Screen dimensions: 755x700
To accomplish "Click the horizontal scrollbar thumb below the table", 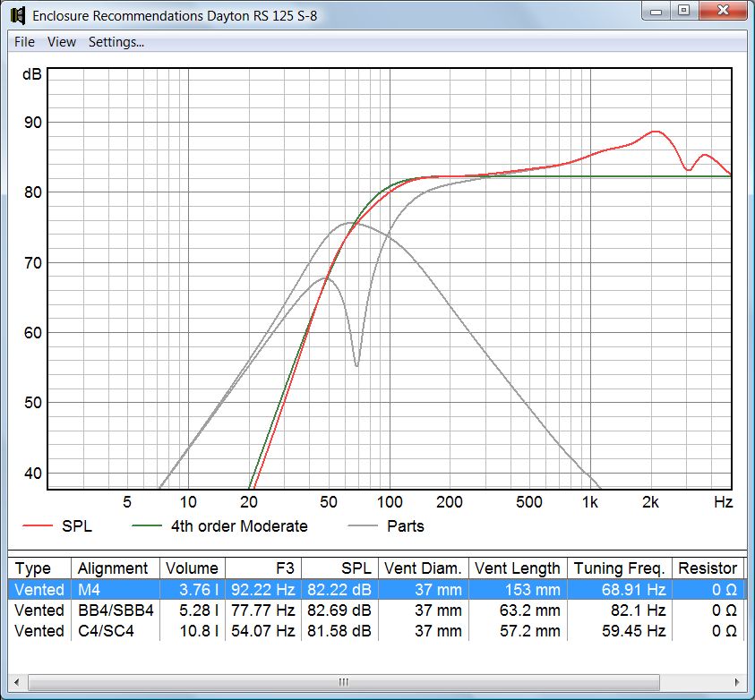I will click(x=343, y=681).
